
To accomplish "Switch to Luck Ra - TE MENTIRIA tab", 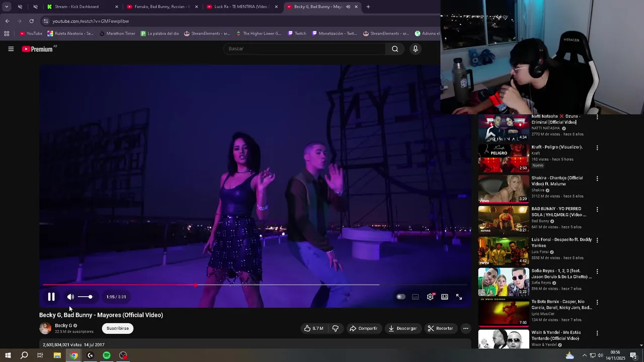I will 242,7.
